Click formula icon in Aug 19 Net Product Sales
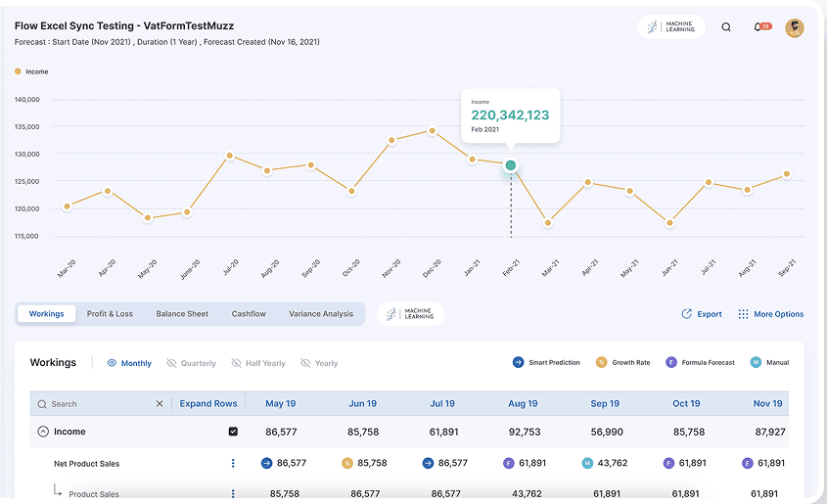 pos(509,464)
